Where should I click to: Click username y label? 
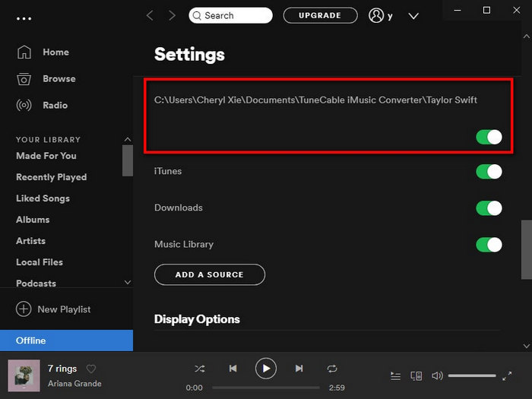click(x=390, y=16)
